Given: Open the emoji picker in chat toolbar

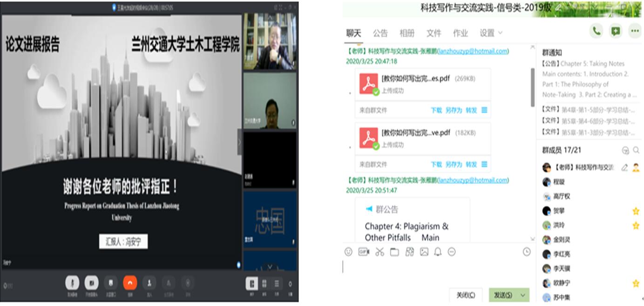Looking at the screenshot, I should click(x=348, y=252).
